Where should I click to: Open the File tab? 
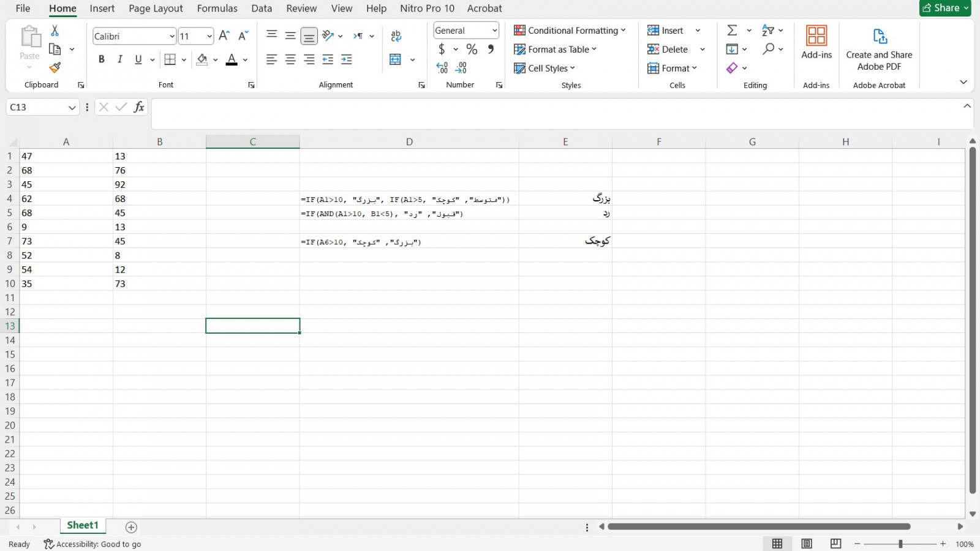click(x=23, y=8)
